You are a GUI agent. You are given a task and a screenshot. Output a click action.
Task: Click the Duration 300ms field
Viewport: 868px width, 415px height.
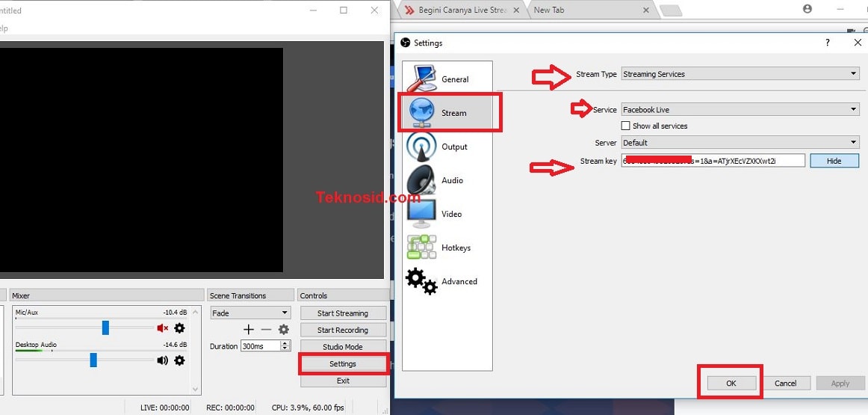tap(261, 345)
